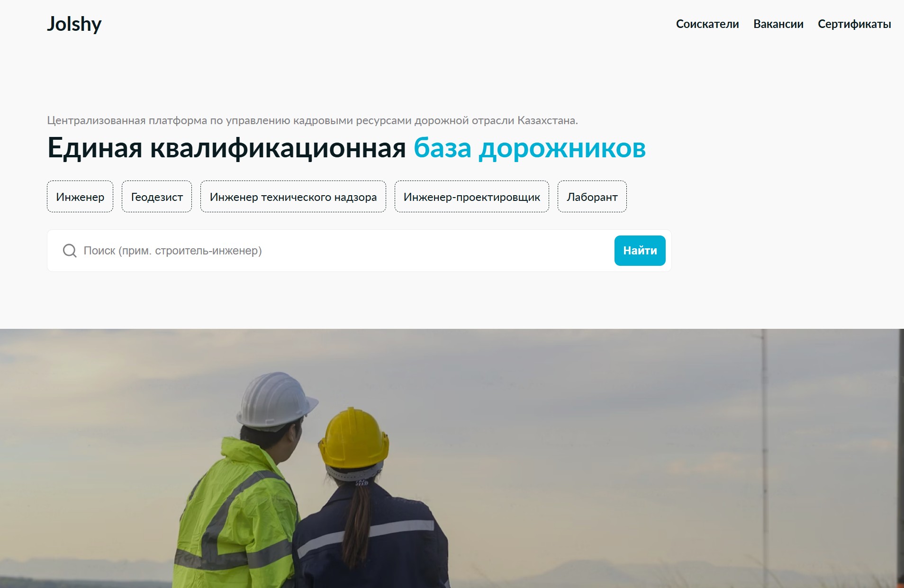Go to the Вакансии page
Screen dimensions: 904x588
(x=778, y=24)
